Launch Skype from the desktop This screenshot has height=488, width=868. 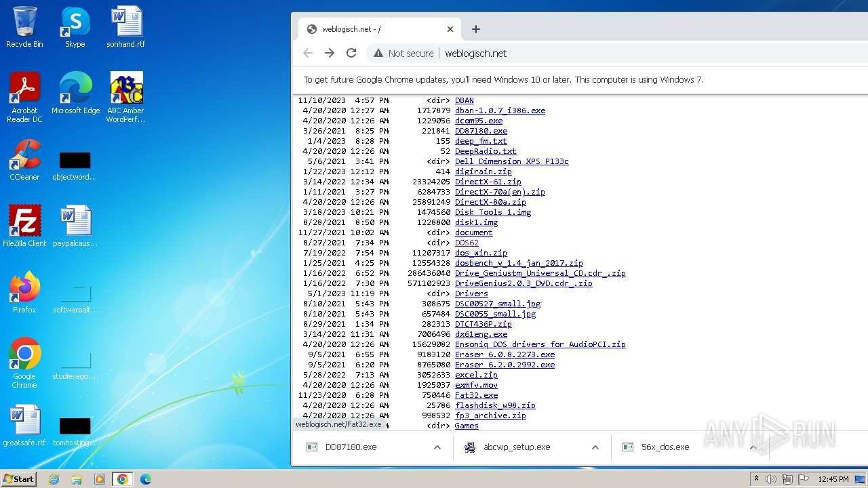click(x=75, y=27)
